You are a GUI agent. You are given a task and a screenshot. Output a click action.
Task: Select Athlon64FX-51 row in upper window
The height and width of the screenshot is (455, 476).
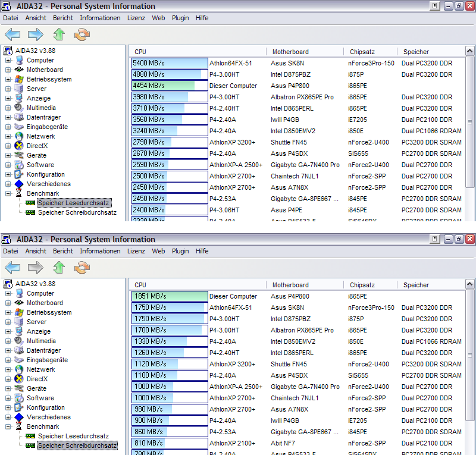297,63
